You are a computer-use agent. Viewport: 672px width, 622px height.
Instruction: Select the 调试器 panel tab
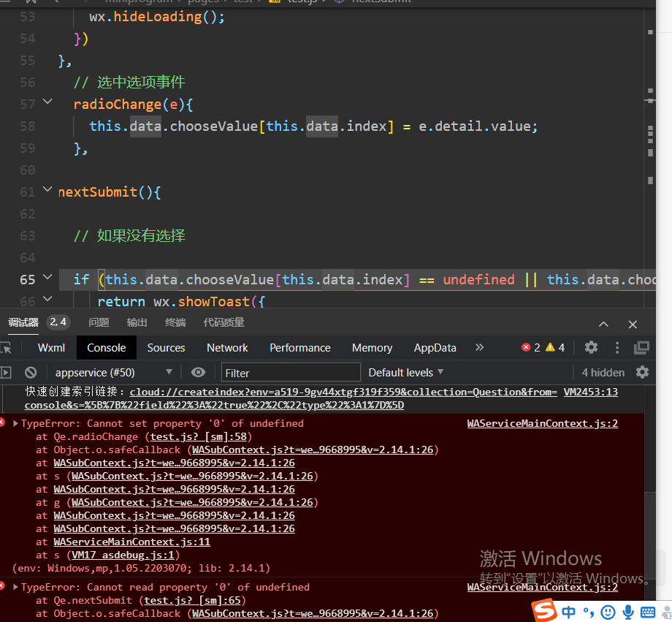tap(23, 322)
